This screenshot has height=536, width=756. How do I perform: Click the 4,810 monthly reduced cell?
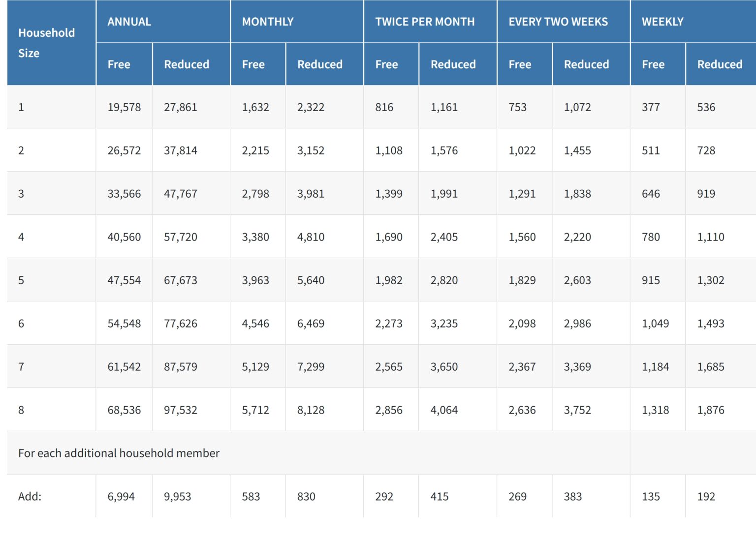coord(311,237)
